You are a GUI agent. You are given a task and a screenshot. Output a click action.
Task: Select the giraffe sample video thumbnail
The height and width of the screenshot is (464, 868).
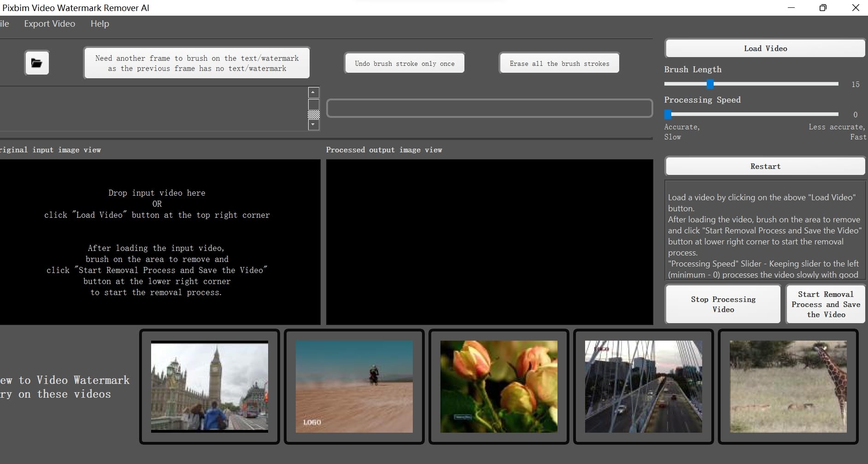[788, 387]
